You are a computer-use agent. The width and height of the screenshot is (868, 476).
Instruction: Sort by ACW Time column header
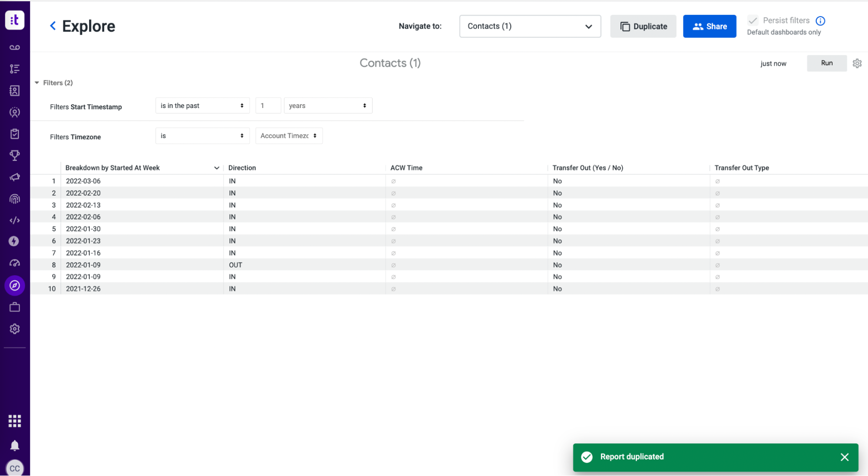[x=406, y=168]
